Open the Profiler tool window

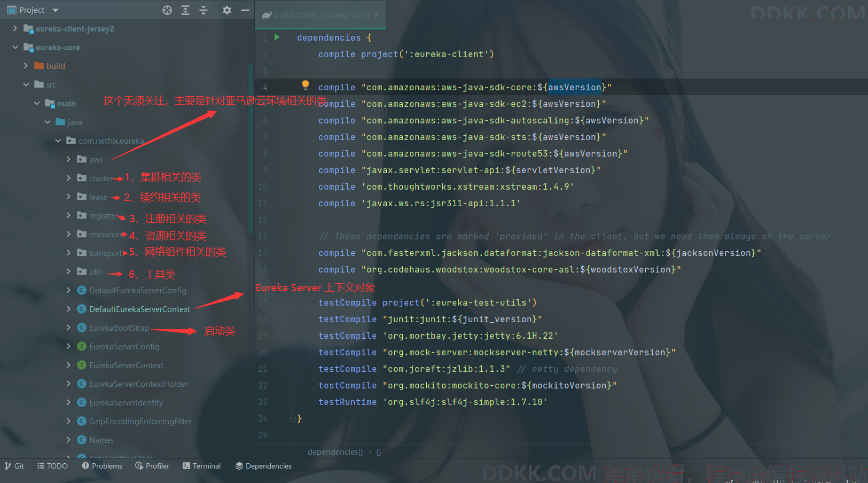tap(152, 466)
